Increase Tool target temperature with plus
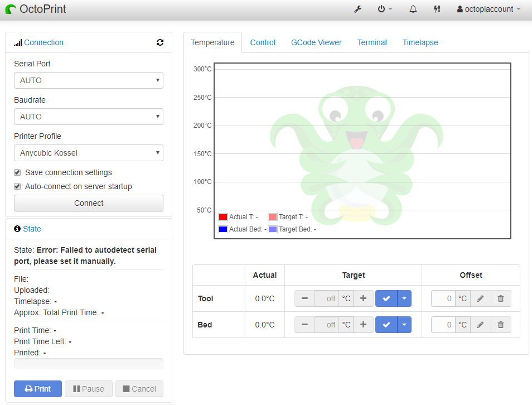The height and width of the screenshot is (405, 532). point(364,298)
